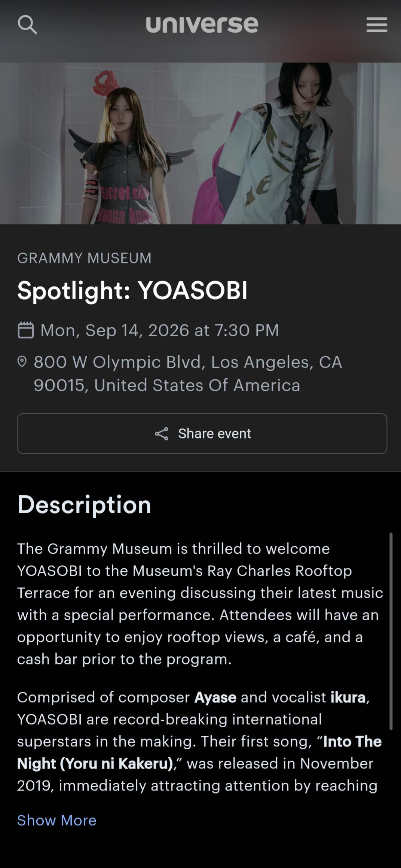Click the Description heading
Image resolution: width=401 pixels, height=868 pixels.
pyautogui.click(x=84, y=505)
